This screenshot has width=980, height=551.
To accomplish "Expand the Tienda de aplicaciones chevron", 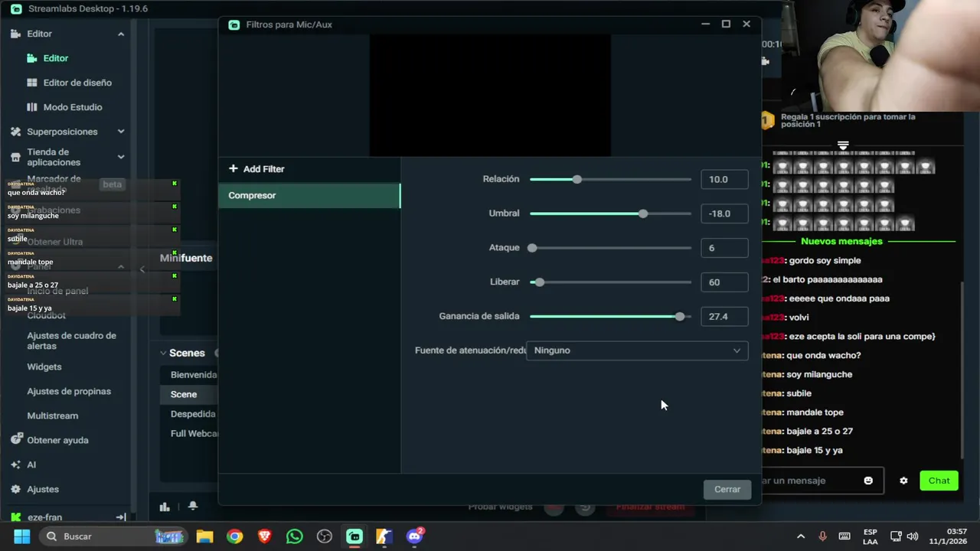I will (x=121, y=157).
